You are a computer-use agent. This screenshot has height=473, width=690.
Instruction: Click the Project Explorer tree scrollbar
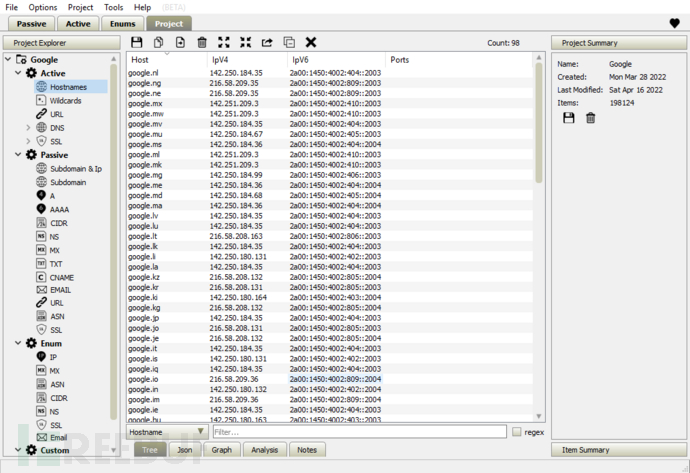pyautogui.click(x=114, y=241)
